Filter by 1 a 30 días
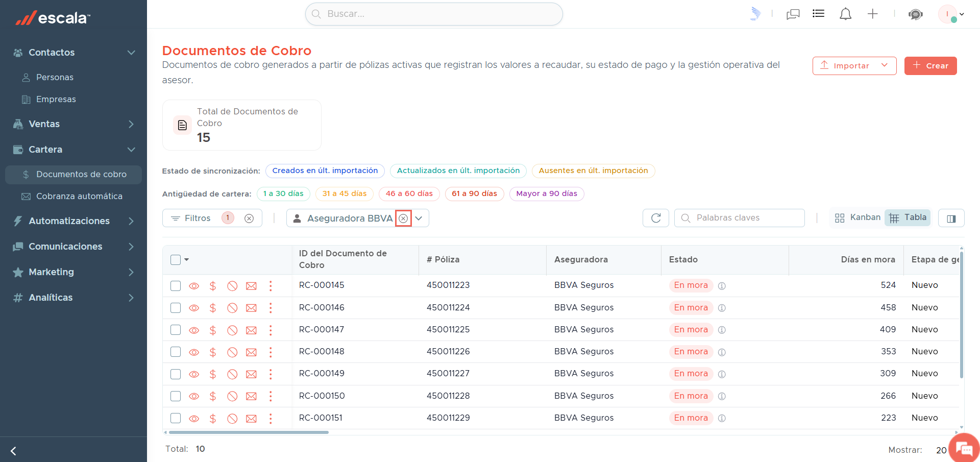This screenshot has width=980, height=462. (283, 194)
